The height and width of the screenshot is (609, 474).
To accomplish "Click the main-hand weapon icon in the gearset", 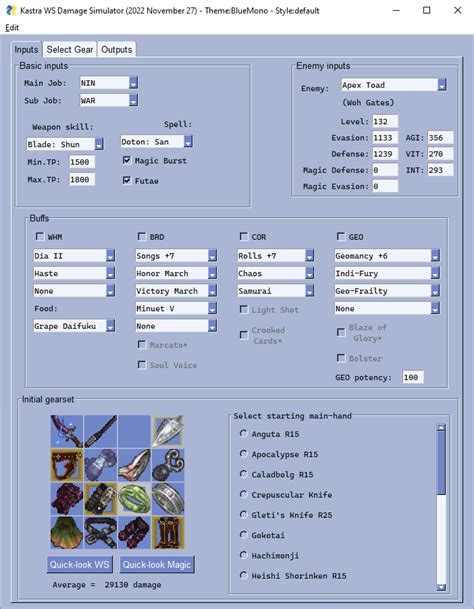I will 67,432.
